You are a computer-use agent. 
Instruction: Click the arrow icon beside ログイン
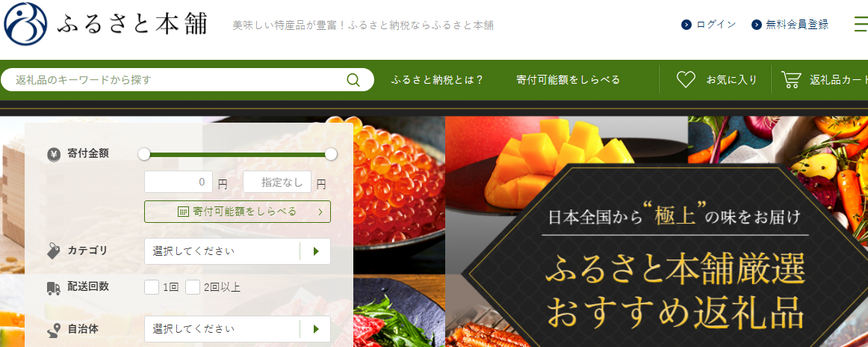tap(686, 25)
